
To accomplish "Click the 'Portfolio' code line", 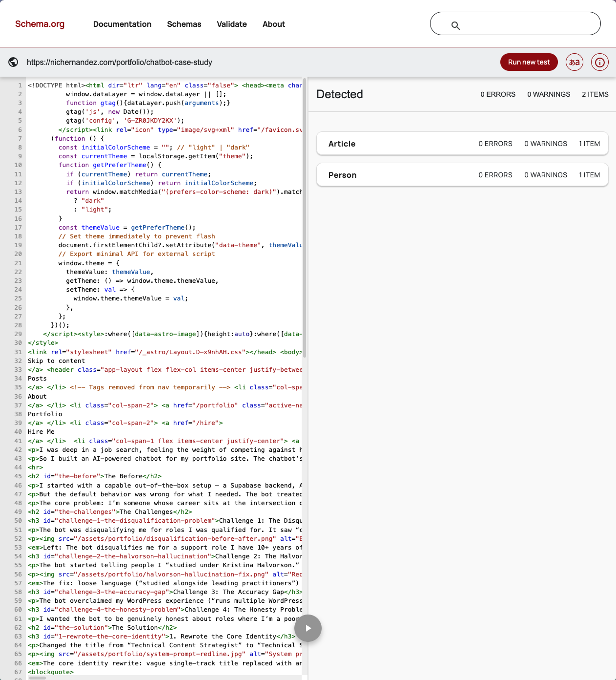I will pyautogui.click(x=45, y=414).
